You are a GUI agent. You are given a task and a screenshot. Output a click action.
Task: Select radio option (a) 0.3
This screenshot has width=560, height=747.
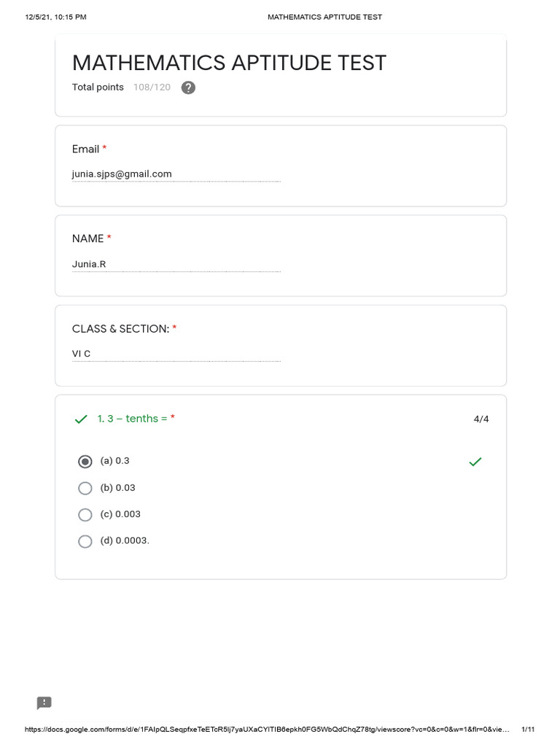85,461
